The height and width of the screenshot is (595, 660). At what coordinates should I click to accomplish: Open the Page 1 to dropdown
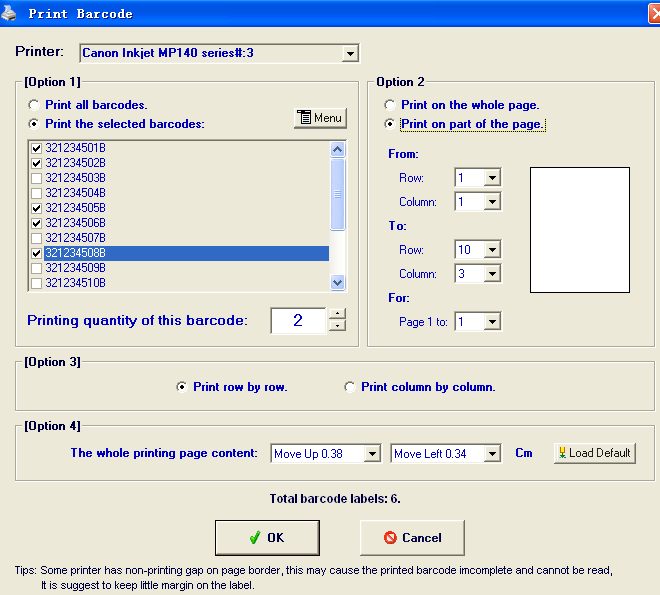click(x=492, y=322)
